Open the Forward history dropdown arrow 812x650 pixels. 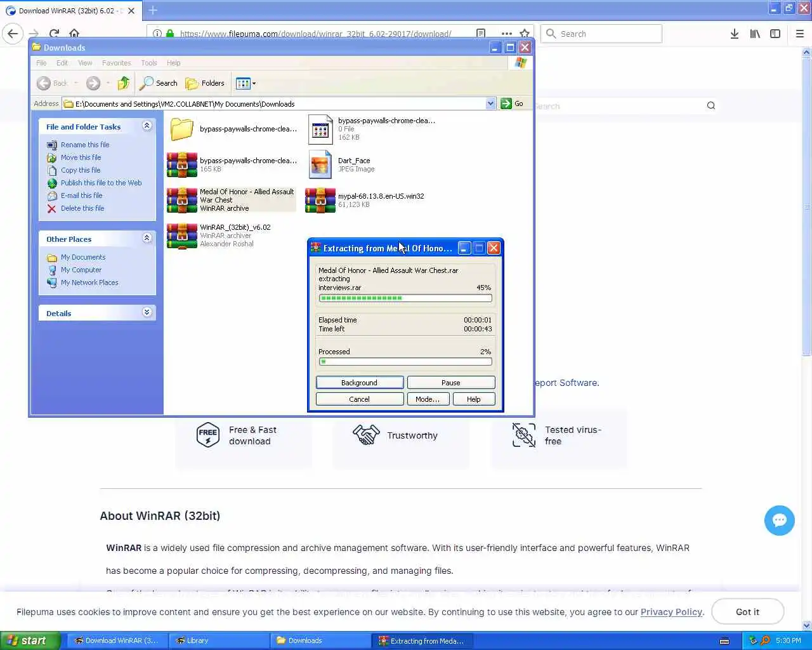pyautogui.click(x=108, y=83)
